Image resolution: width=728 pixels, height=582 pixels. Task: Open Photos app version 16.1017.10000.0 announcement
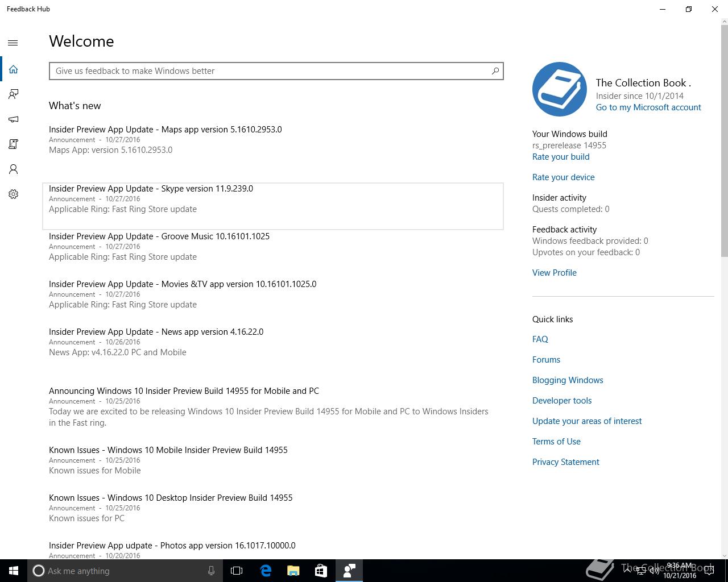click(273, 550)
